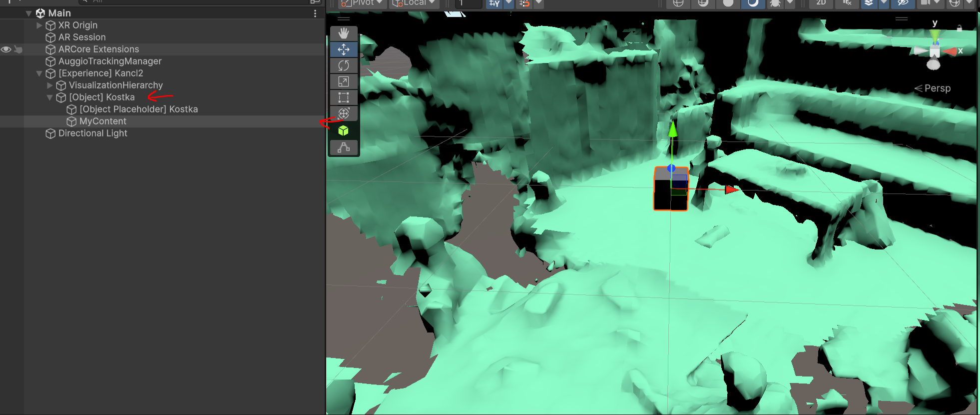
Task: Expand the XR Origin tree node
Action: (x=39, y=25)
